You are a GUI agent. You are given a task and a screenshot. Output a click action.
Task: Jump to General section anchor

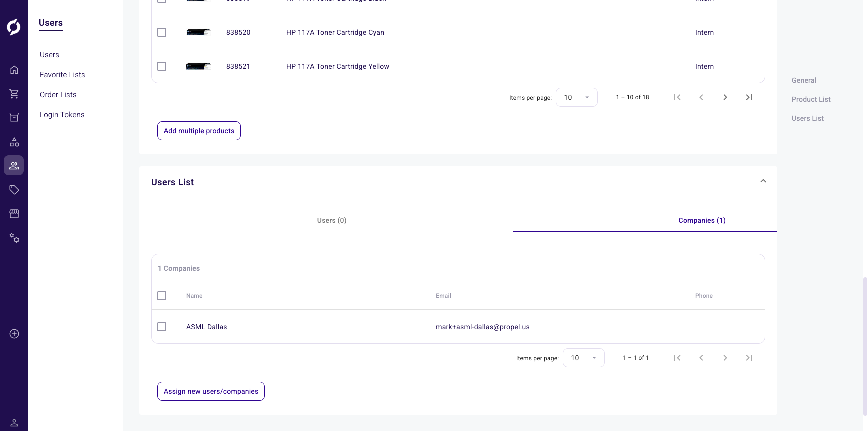click(x=804, y=80)
